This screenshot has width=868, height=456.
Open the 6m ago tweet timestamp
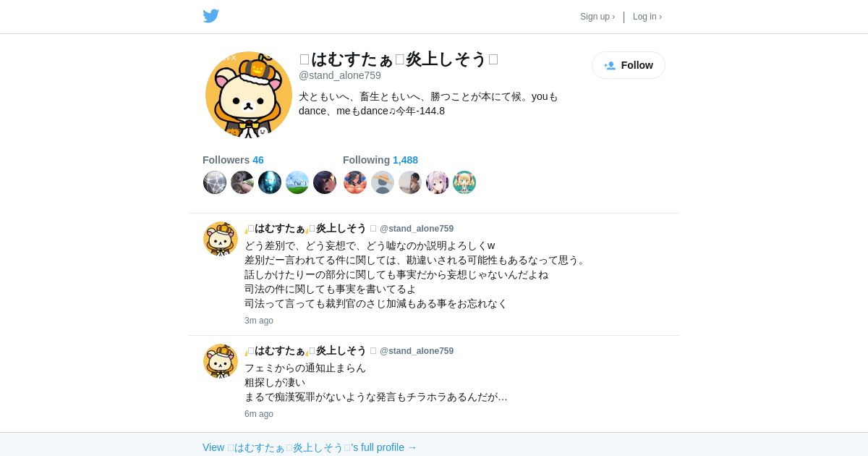pos(259,414)
